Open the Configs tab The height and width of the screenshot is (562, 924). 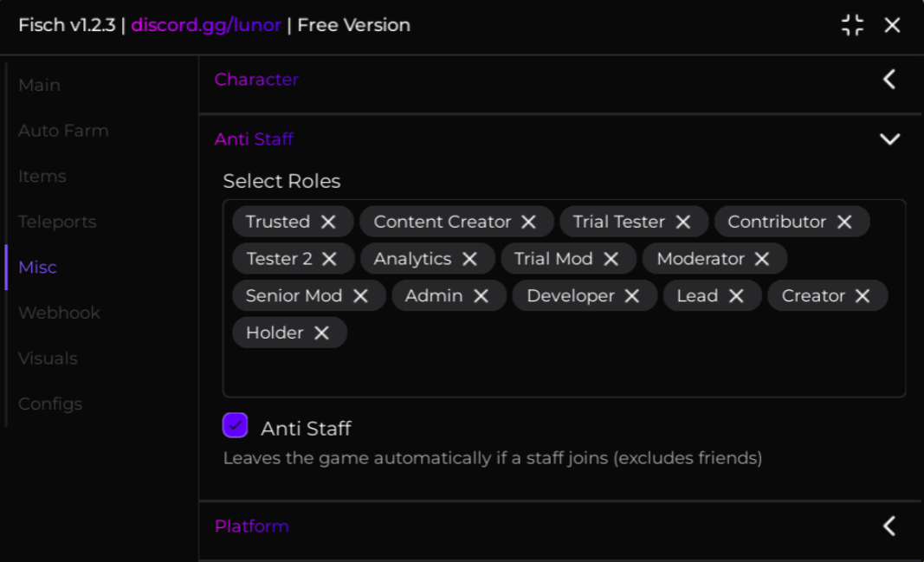tap(50, 404)
